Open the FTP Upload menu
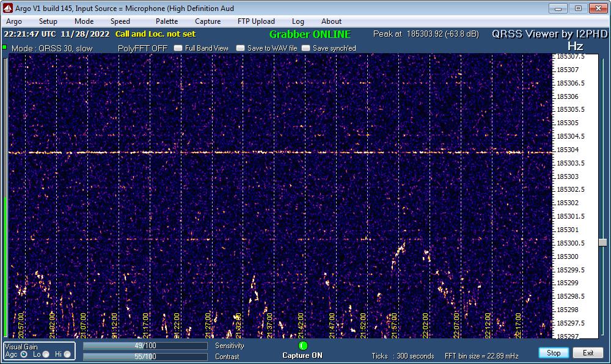The image size is (611, 364). point(256,21)
